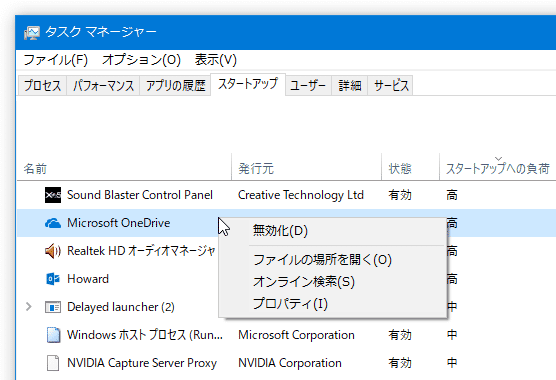Choose 無効化(D) in the context menu
556x380 pixels.
tap(332, 231)
